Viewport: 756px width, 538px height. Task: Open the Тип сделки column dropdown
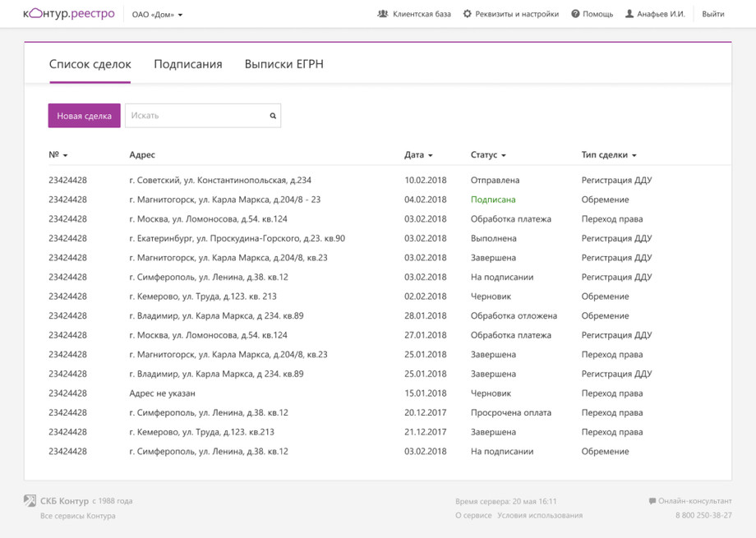point(634,155)
